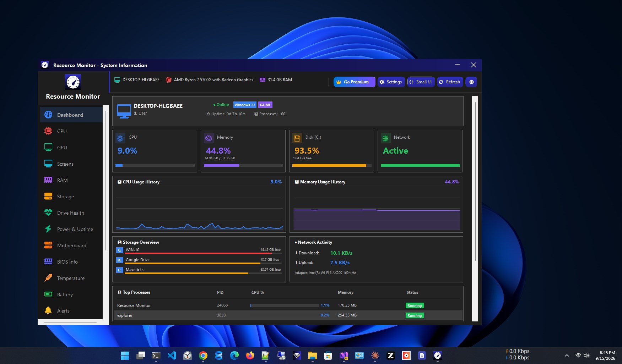Click the Disk (C:) floppy icon
The width and height of the screenshot is (622, 364).
[297, 138]
